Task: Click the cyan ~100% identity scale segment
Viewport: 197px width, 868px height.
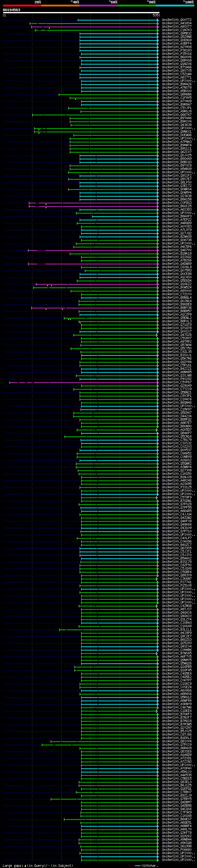Action: 175,6
